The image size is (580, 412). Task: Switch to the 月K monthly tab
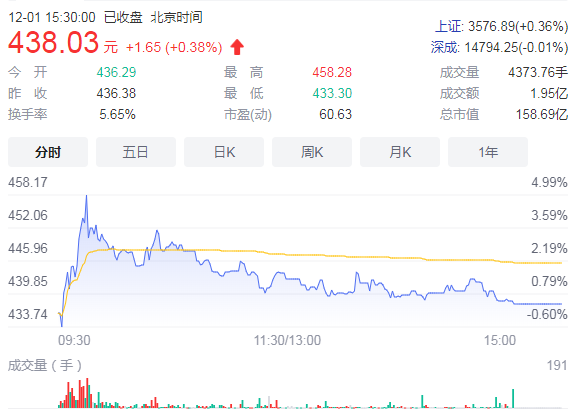tap(400, 152)
